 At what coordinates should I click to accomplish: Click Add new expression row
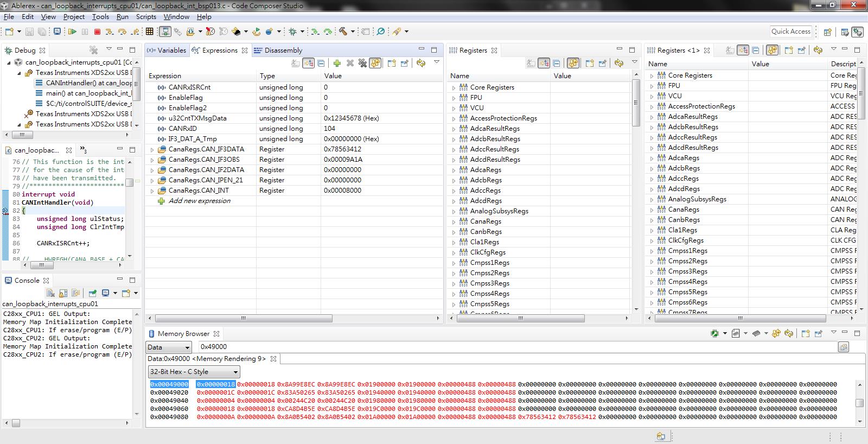[x=199, y=201]
